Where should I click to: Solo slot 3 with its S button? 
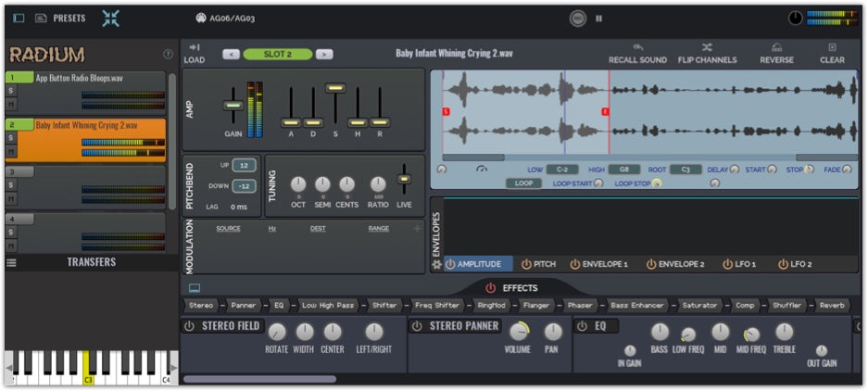pyautogui.click(x=11, y=185)
